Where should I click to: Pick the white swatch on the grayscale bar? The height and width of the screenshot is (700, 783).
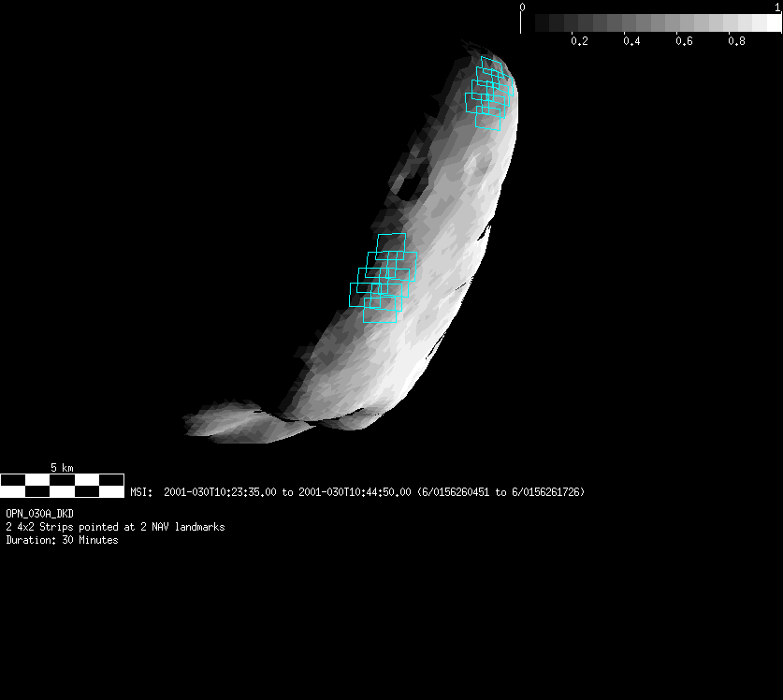click(774, 23)
